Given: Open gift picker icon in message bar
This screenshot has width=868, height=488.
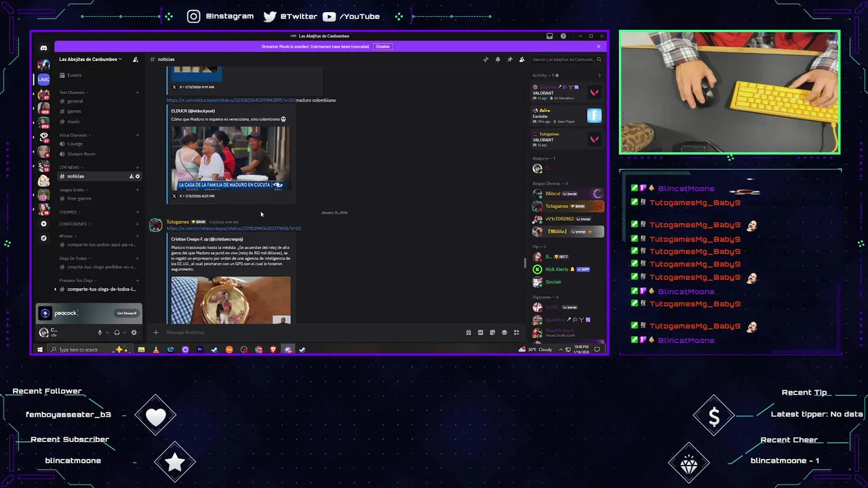Looking at the screenshot, I should click(x=468, y=332).
